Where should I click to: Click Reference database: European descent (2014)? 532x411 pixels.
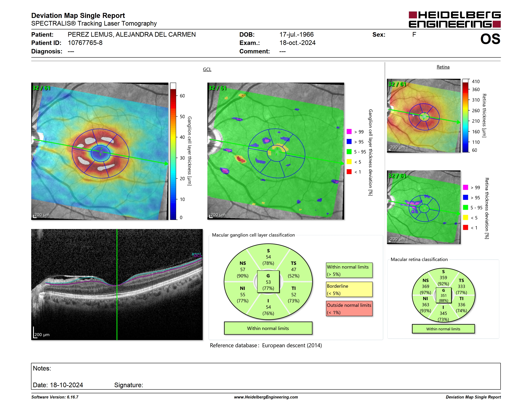[x=266, y=346]
